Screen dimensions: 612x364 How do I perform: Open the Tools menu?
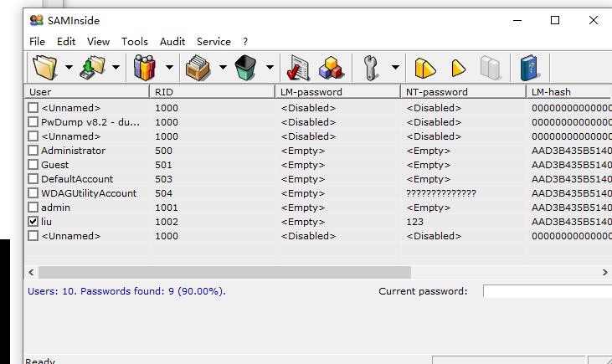click(x=134, y=41)
